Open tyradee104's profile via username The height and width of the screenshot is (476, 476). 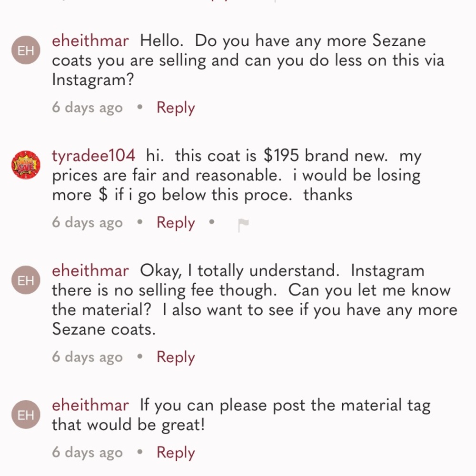(93, 156)
